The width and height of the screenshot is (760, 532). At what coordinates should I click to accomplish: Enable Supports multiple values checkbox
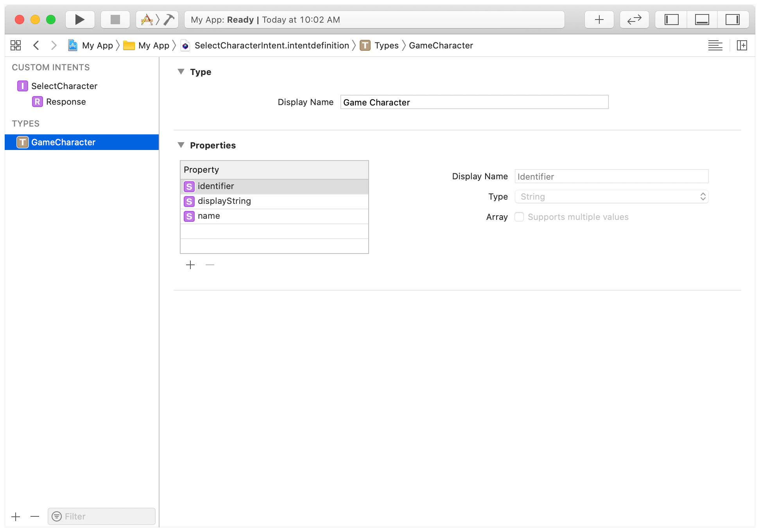(x=519, y=217)
